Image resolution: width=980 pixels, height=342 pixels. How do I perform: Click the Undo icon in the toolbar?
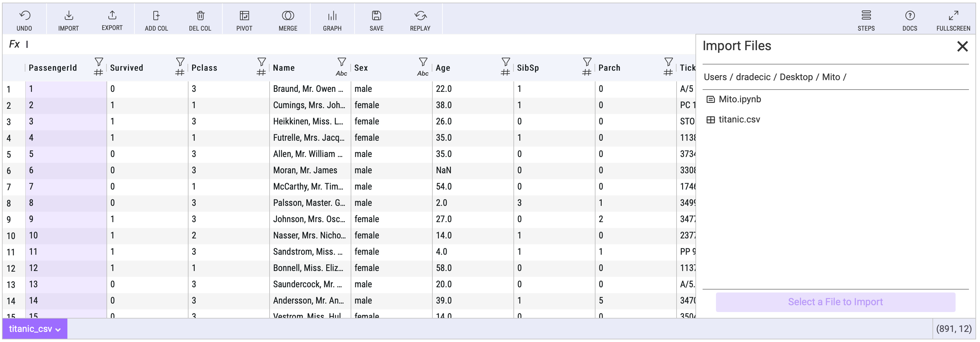(24, 16)
